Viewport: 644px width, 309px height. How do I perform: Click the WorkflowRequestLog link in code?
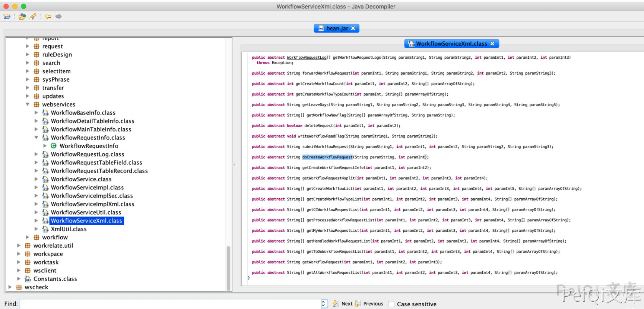point(306,58)
